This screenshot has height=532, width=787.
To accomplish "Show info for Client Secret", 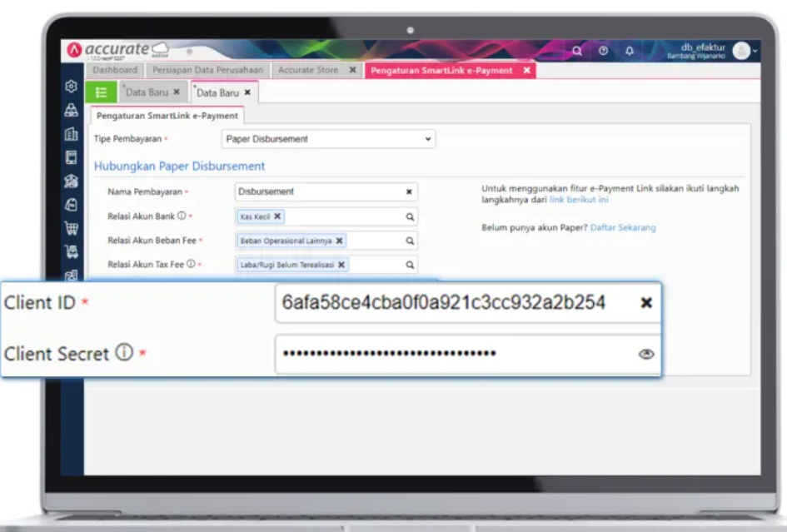I will (124, 352).
